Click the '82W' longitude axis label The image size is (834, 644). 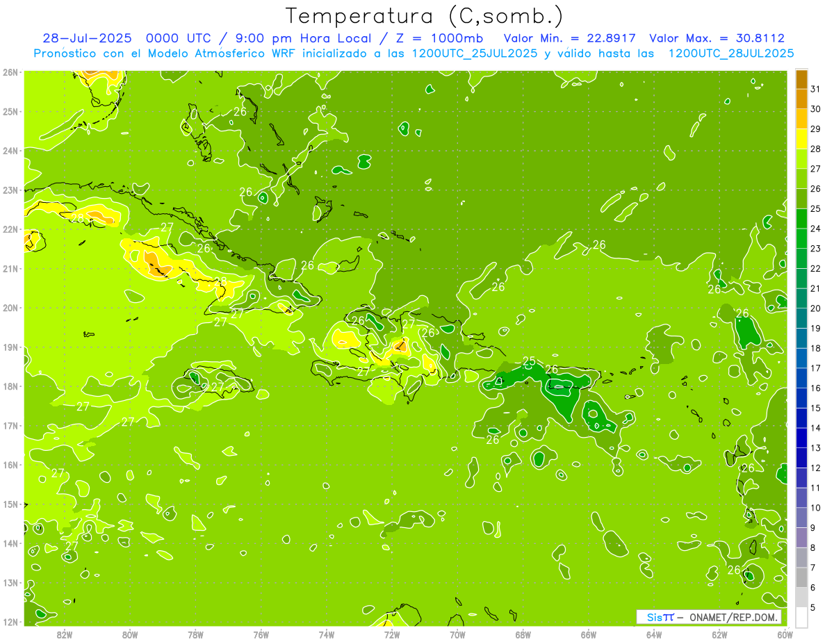click(x=65, y=634)
